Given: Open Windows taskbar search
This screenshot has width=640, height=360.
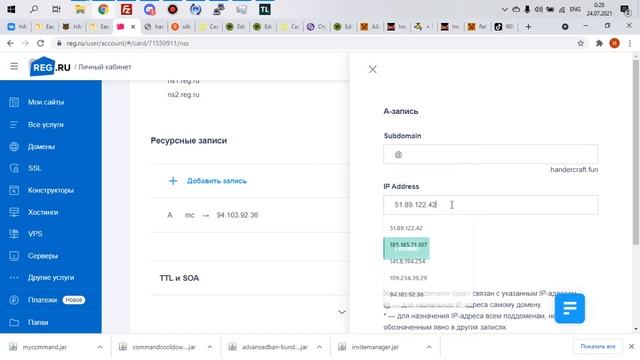Looking at the screenshot, I should point(34,9).
